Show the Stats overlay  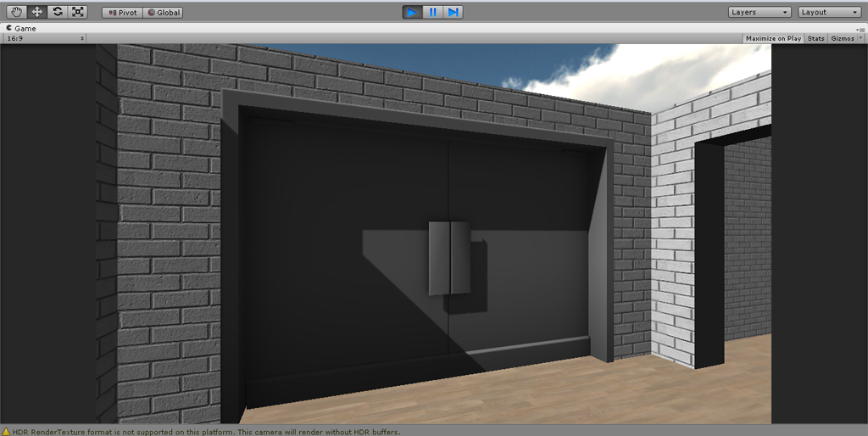(816, 38)
